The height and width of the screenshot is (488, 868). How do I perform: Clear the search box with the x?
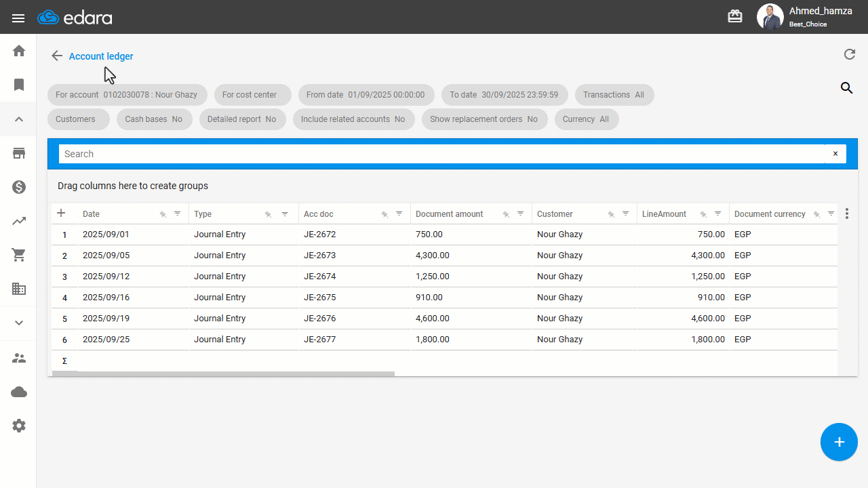[835, 154]
